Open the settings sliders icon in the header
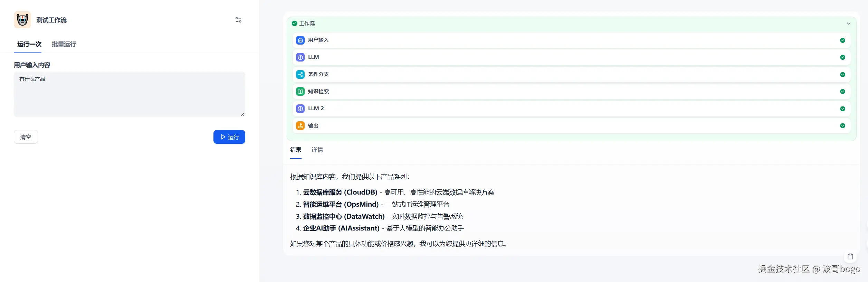Screen dimensions: 868x282 point(238,20)
